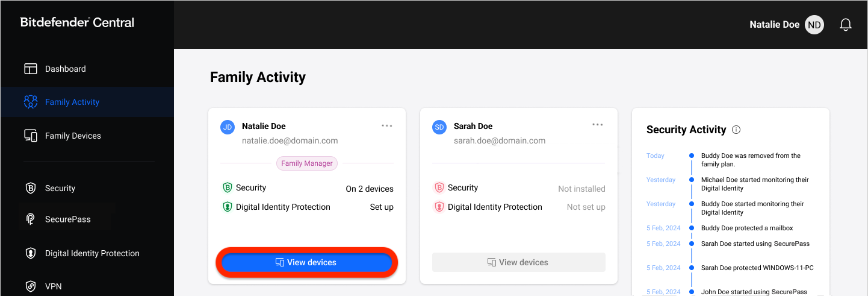This screenshot has height=296, width=868.
Task: Open the three-dot menu on Natalie's card
Action: pyautogui.click(x=387, y=125)
